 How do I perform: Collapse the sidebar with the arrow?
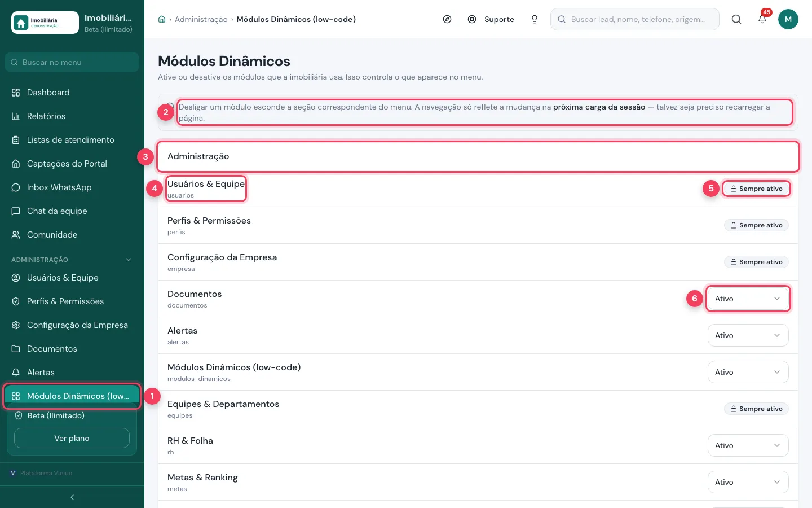pyautogui.click(x=72, y=497)
